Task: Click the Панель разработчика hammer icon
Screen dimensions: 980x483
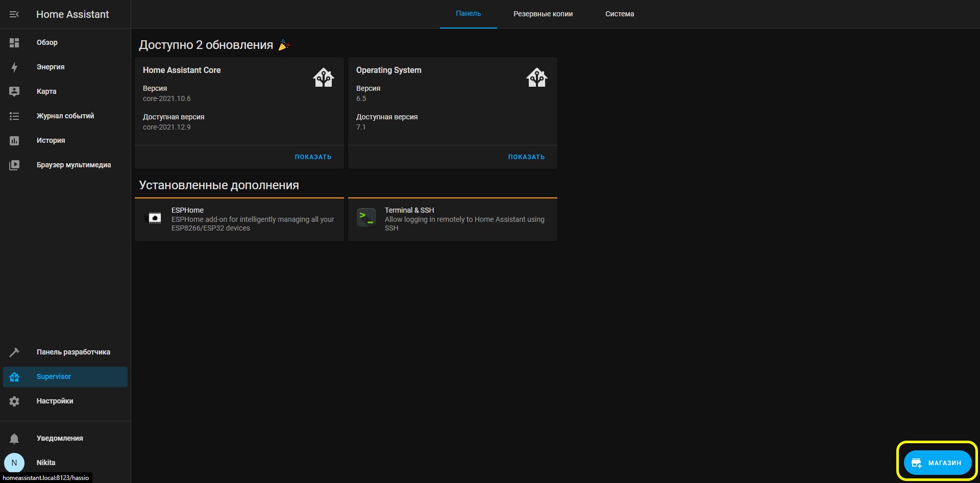Action: (14, 352)
